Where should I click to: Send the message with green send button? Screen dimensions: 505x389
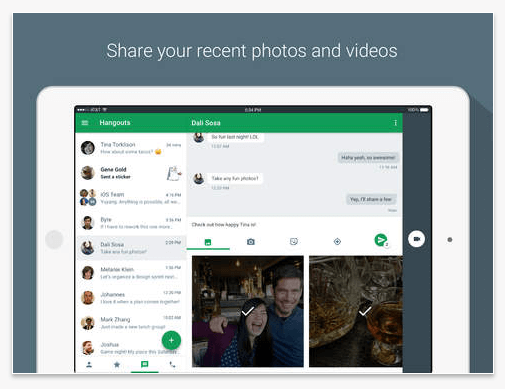pyautogui.click(x=381, y=240)
